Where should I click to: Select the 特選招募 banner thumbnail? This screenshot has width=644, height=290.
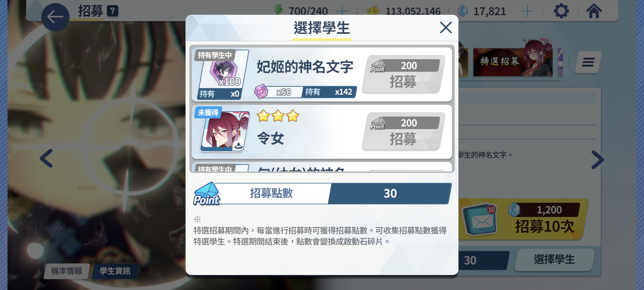point(512,61)
